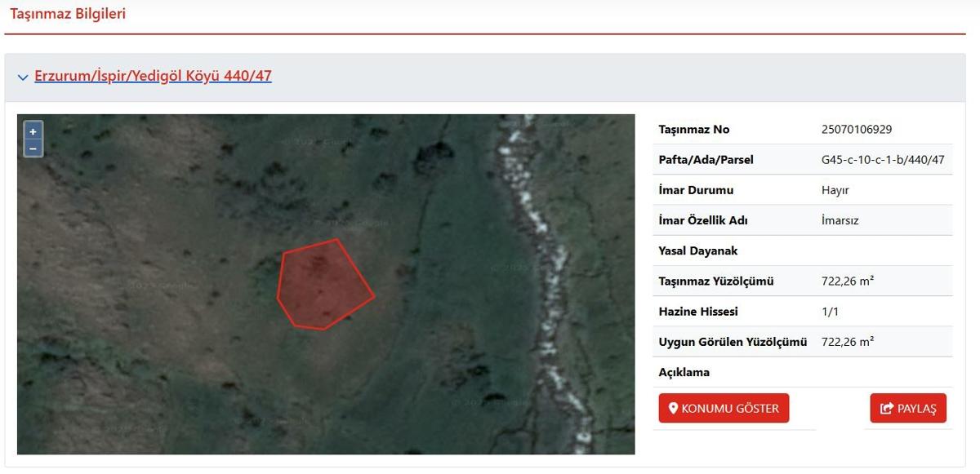Click the İmar Durumu value Hayır

[835, 190]
